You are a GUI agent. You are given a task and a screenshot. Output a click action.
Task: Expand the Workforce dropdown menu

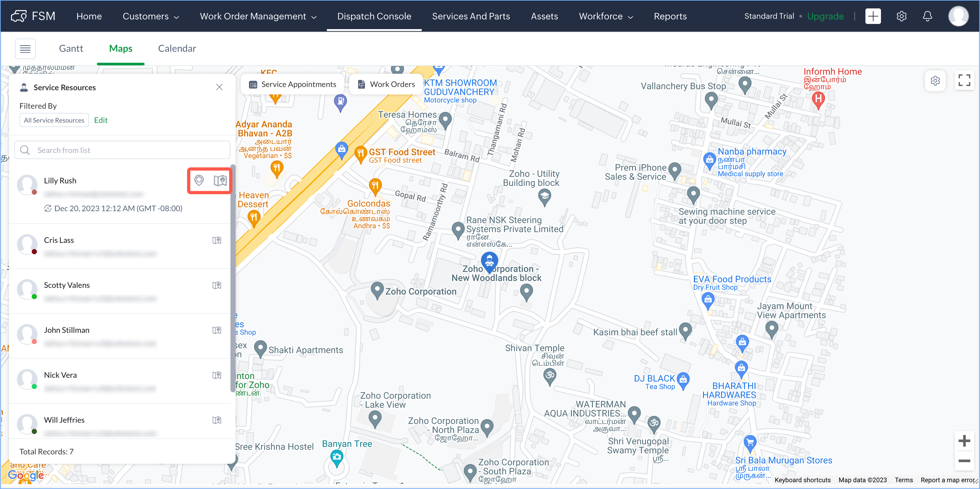606,16
